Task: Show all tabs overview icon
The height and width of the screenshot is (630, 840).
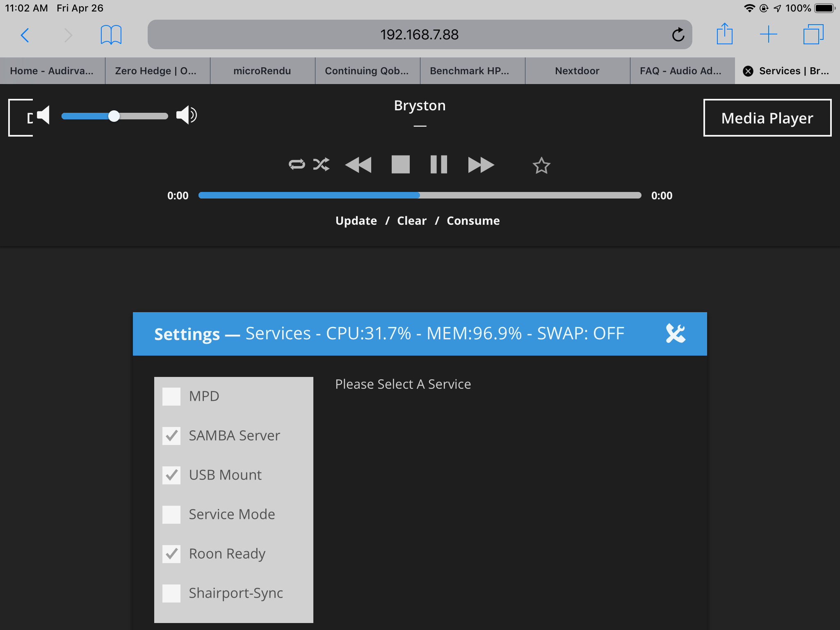Action: 813,34
